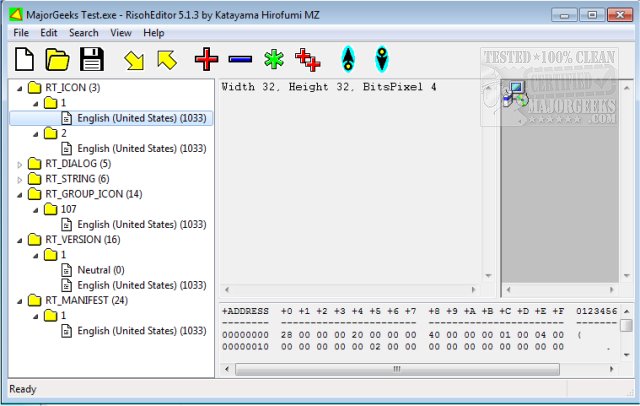
Task: Add a resource with the red plus icon
Action: (x=207, y=60)
